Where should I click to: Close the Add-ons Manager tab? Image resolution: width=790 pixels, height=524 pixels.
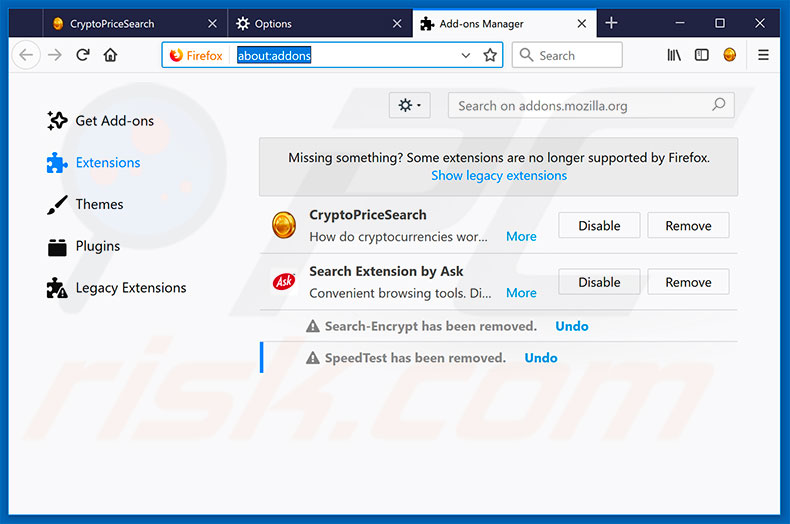click(581, 24)
